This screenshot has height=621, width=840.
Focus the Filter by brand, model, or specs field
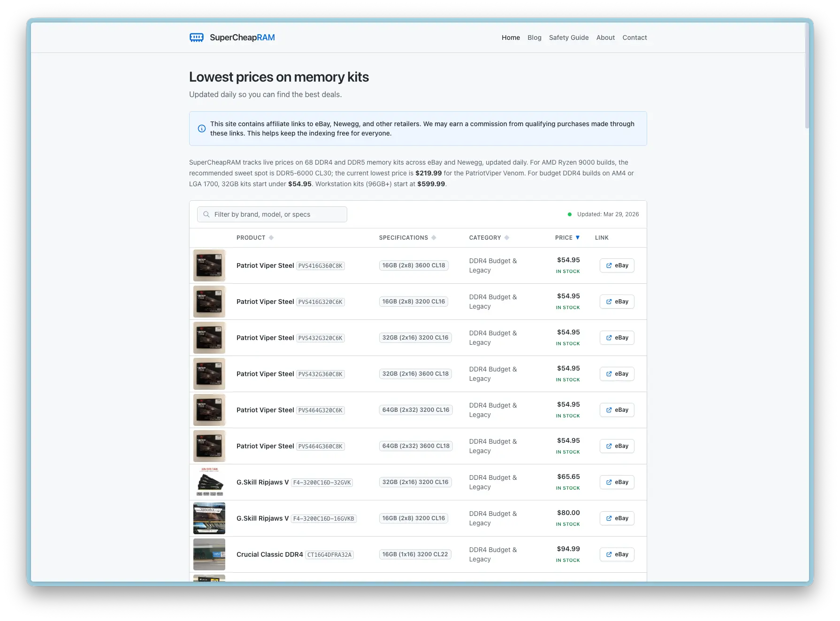(x=272, y=214)
